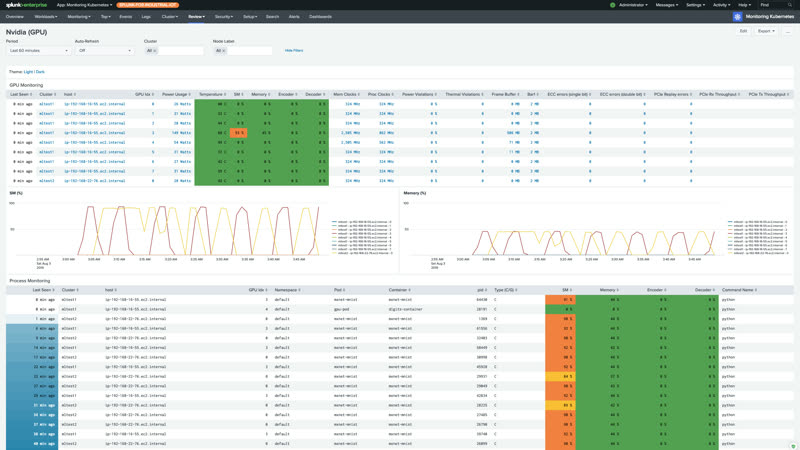Open the Export dropdown button
This screenshot has width=800, height=450.
pos(766,31)
